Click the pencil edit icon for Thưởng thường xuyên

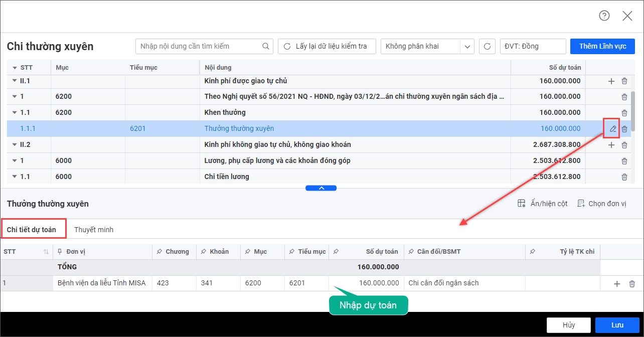pyautogui.click(x=612, y=129)
